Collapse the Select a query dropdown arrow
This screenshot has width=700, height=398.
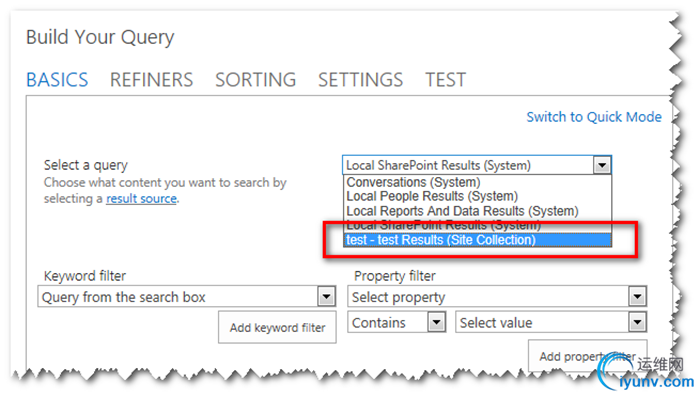pos(602,166)
